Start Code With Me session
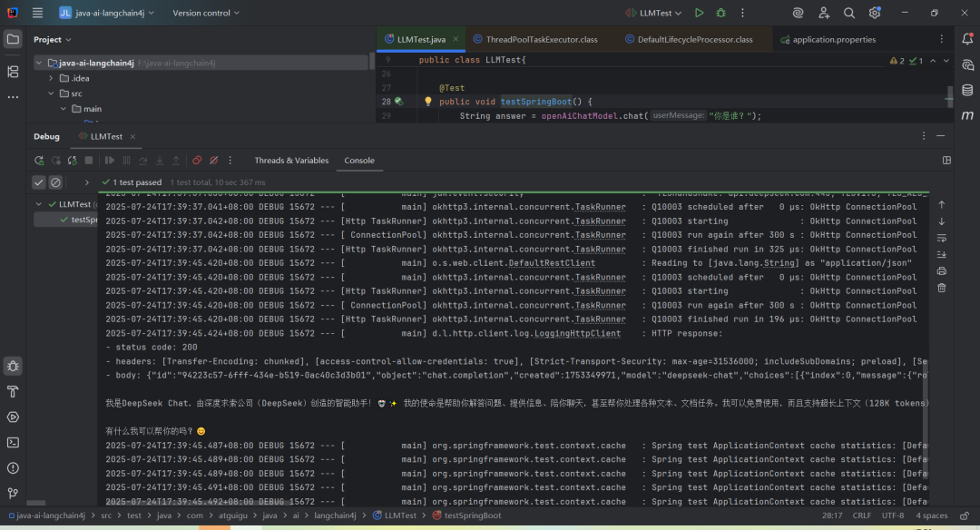The height and width of the screenshot is (530, 980). coord(824,13)
